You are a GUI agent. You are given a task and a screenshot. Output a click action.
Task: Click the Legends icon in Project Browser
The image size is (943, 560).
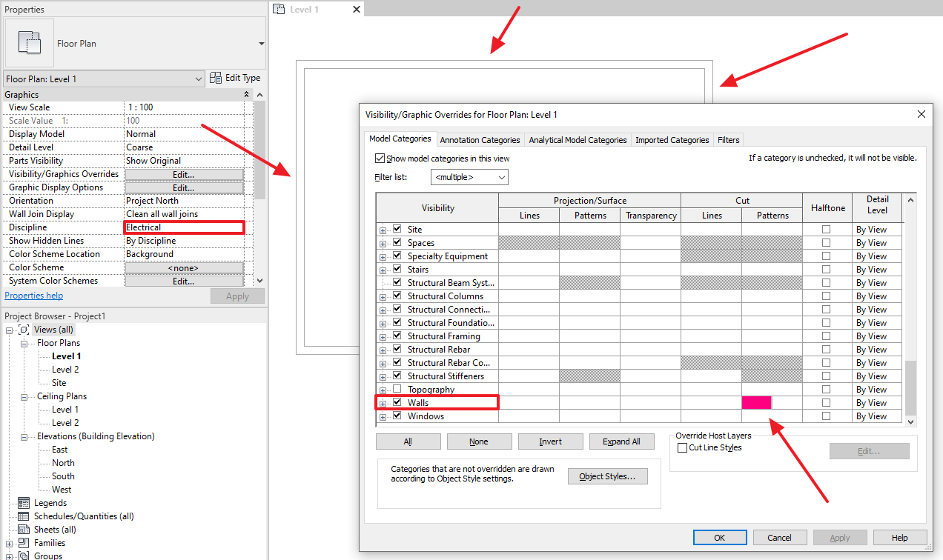click(24, 503)
